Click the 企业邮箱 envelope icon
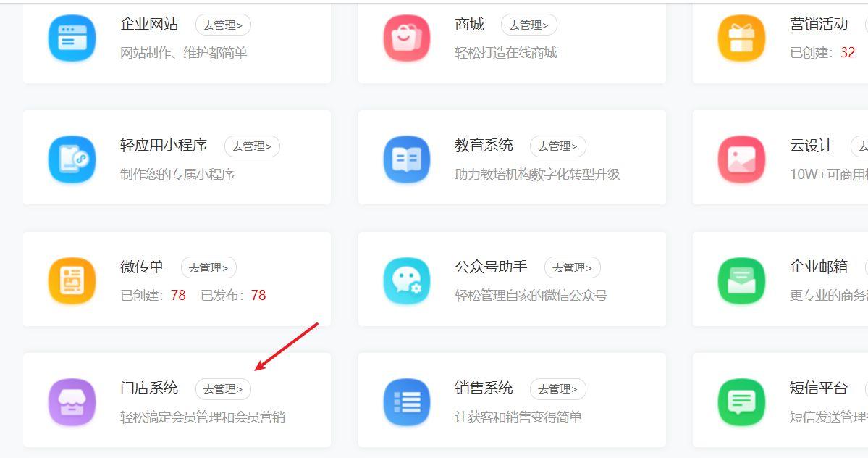 (x=741, y=280)
